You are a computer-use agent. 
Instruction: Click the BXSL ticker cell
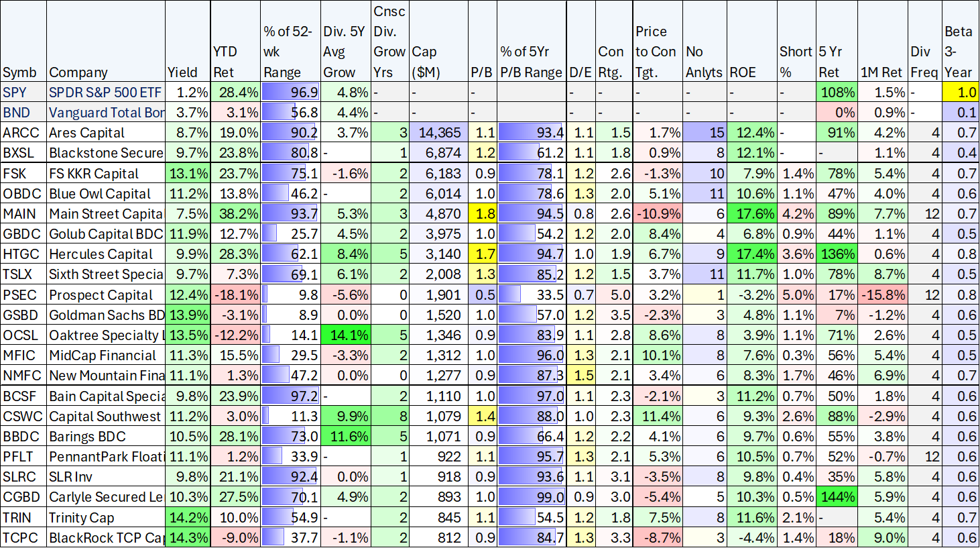23,152
